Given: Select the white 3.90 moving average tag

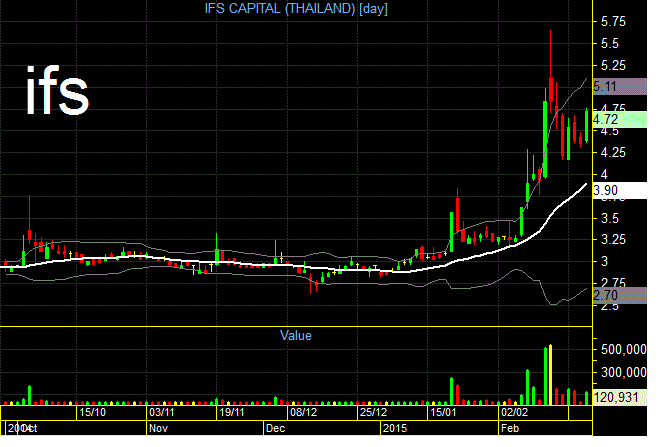Looking at the screenshot, I should click(620, 190).
